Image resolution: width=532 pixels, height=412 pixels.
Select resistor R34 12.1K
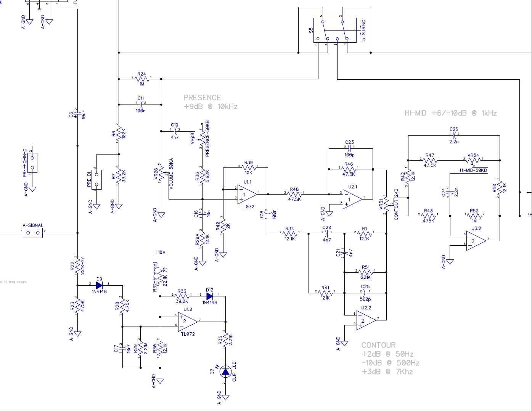coord(290,233)
